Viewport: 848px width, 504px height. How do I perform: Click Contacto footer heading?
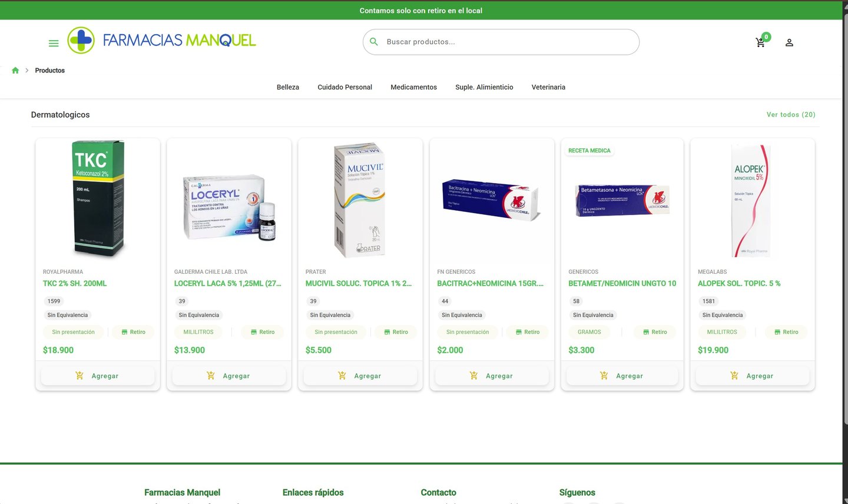[x=438, y=493]
